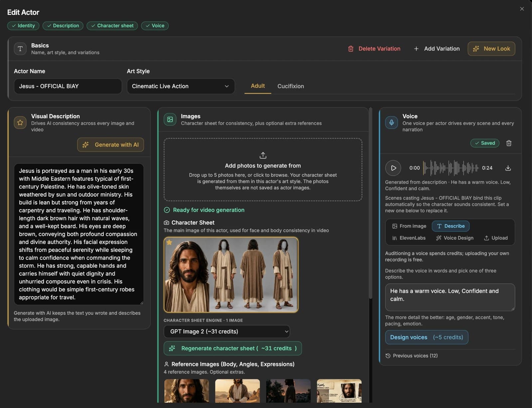Play the 0:24 voice clip
Image resolution: width=532 pixels, height=408 pixels.
(393, 168)
